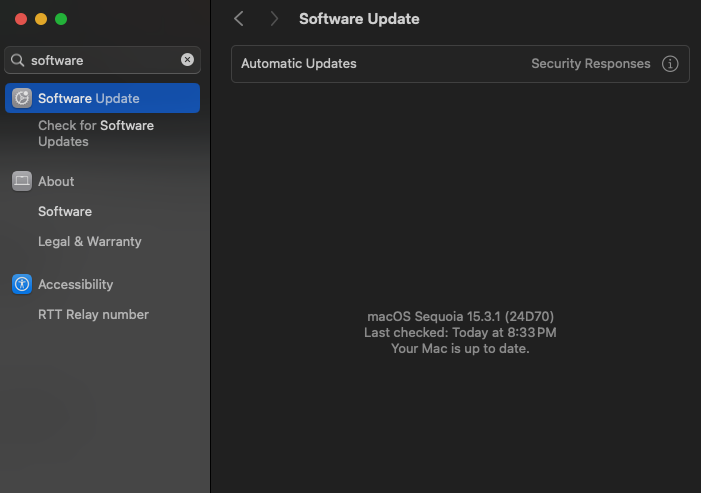
Task: Open the Legal & Warranty result
Action: pos(90,242)
